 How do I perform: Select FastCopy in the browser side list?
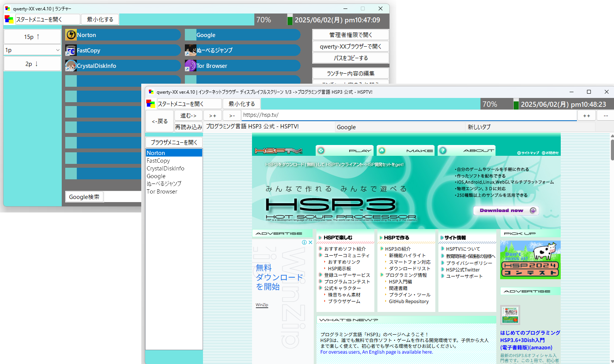pyautogui.click(x=174, y=160)
